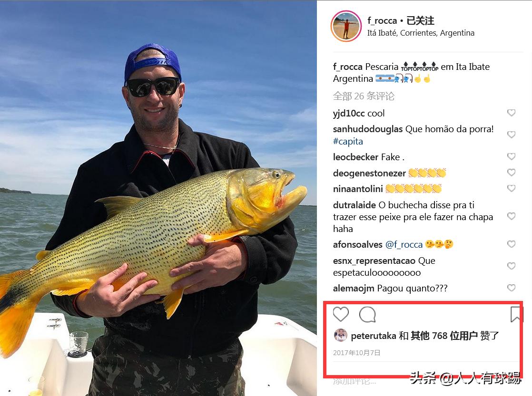Follow the @f_rocca mention in afonsoalves's comment
532x396 pixels.
click(x=404, y=244)
